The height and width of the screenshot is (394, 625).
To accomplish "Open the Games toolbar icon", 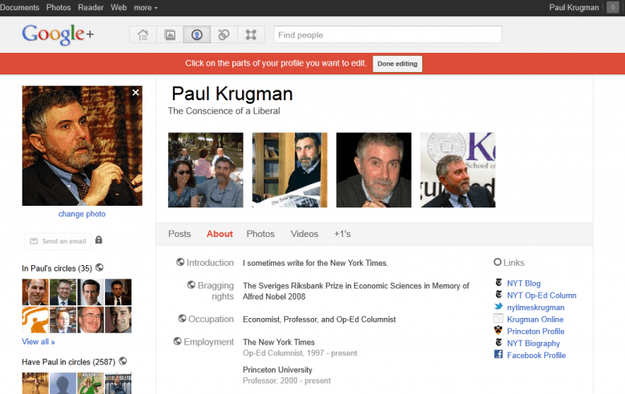I will point(251,35).
